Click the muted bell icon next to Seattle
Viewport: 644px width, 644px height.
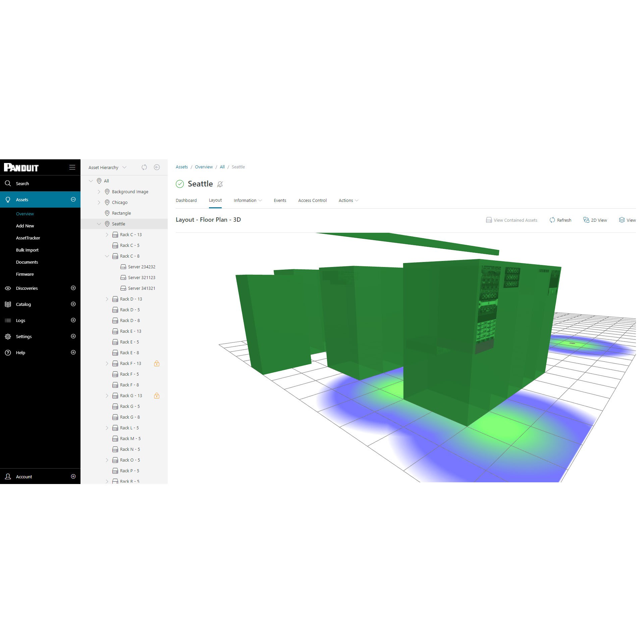click(220, 184)
